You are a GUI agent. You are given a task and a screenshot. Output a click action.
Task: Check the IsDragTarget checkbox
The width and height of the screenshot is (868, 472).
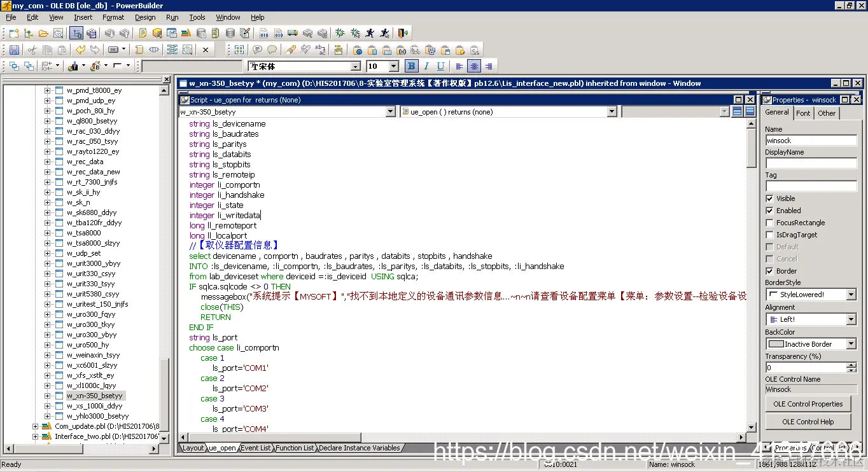tap(769, 235)
